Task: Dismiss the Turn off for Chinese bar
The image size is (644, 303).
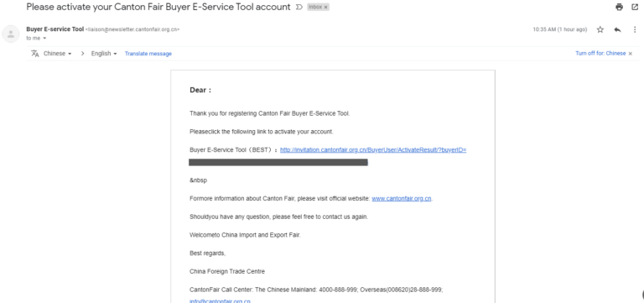Action: coord(631,54)
